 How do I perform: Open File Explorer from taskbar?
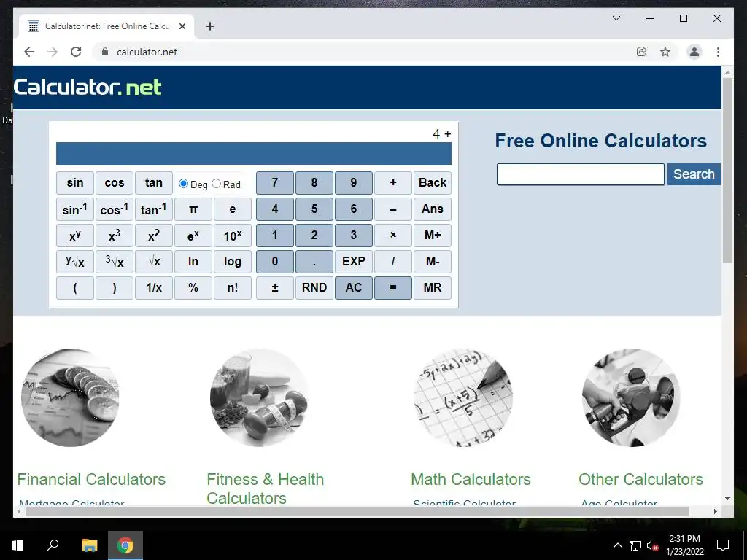(89, 545)
